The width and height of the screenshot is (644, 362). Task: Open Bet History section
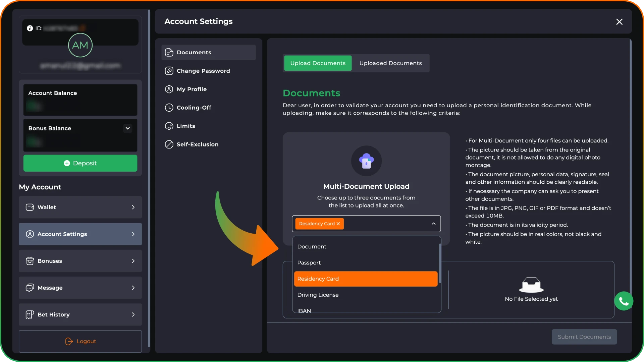click(x=80, y=314)
